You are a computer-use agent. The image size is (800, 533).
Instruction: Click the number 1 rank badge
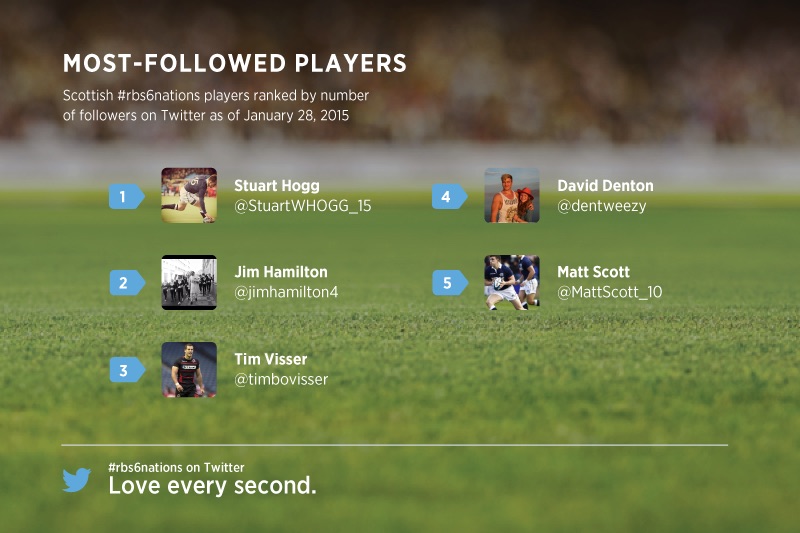pyautogui.click(x=125, y=196)
